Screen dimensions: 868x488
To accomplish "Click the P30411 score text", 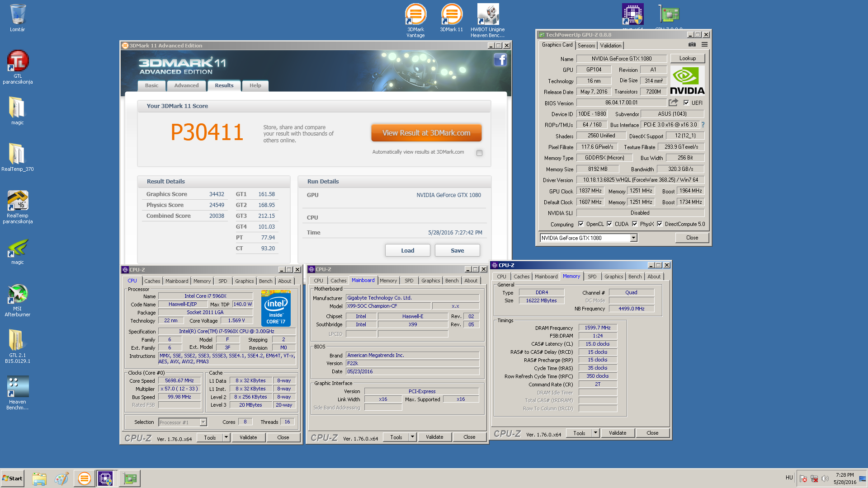I will coord(207,132).
